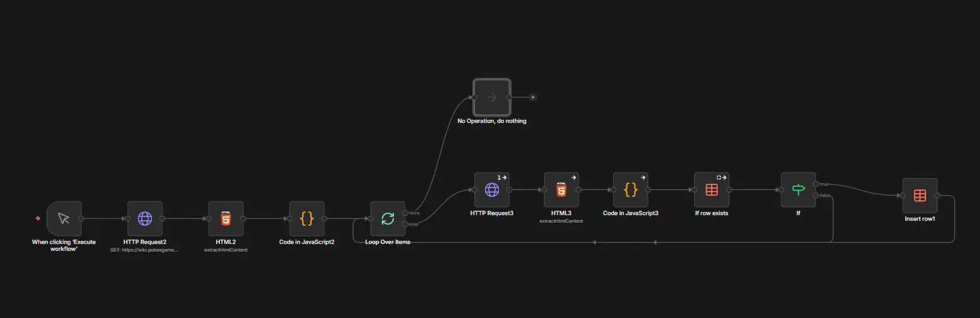Click the 'HTML2' node label
This screenshot has width=980, height=318.
pyautogui.click(x=226, y=241)
